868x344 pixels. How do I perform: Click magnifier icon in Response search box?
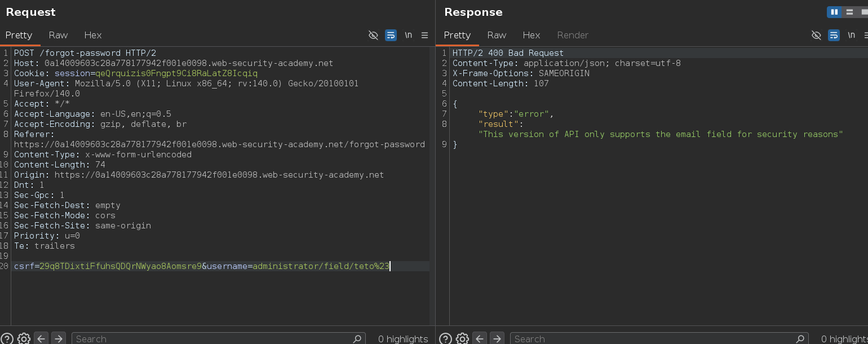(800, 338)
